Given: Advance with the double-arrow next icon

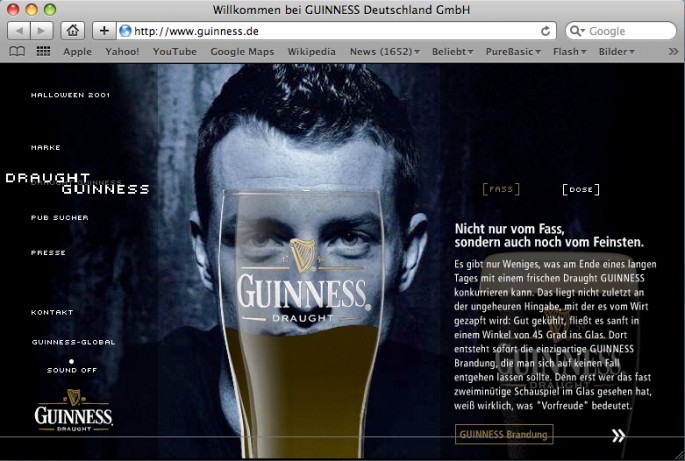Looking at the screenshot, I should 618,435.
